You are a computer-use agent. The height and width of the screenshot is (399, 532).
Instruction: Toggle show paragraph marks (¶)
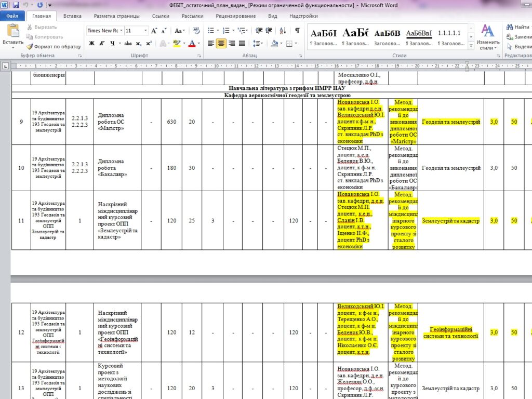point(297,31)
